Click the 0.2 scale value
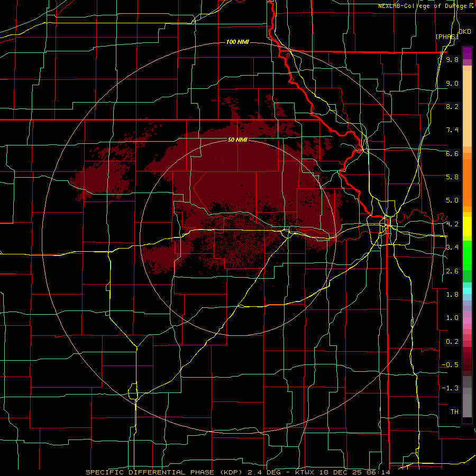The image size is (476, 476). point(452,341)
